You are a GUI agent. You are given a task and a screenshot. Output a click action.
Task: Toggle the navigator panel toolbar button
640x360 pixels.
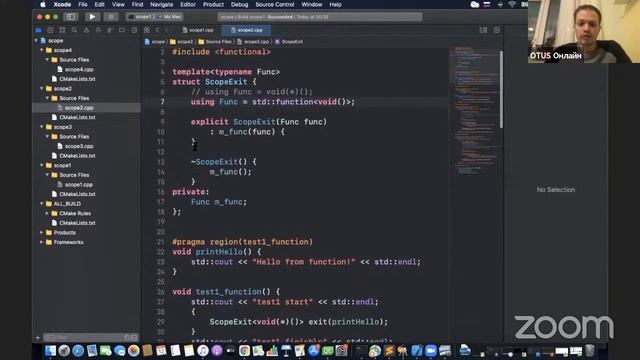point(71,17)
